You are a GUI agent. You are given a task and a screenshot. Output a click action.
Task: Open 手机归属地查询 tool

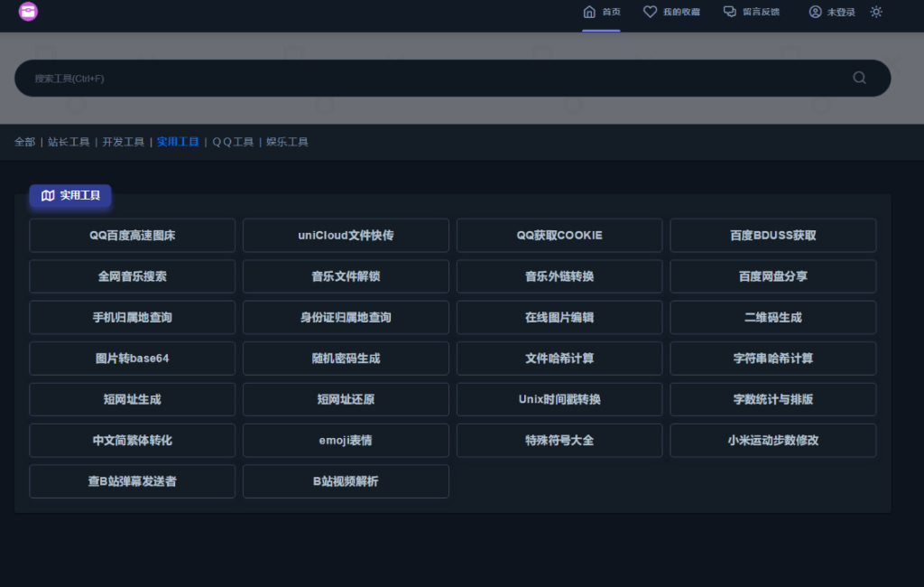(x=132, y=317)
